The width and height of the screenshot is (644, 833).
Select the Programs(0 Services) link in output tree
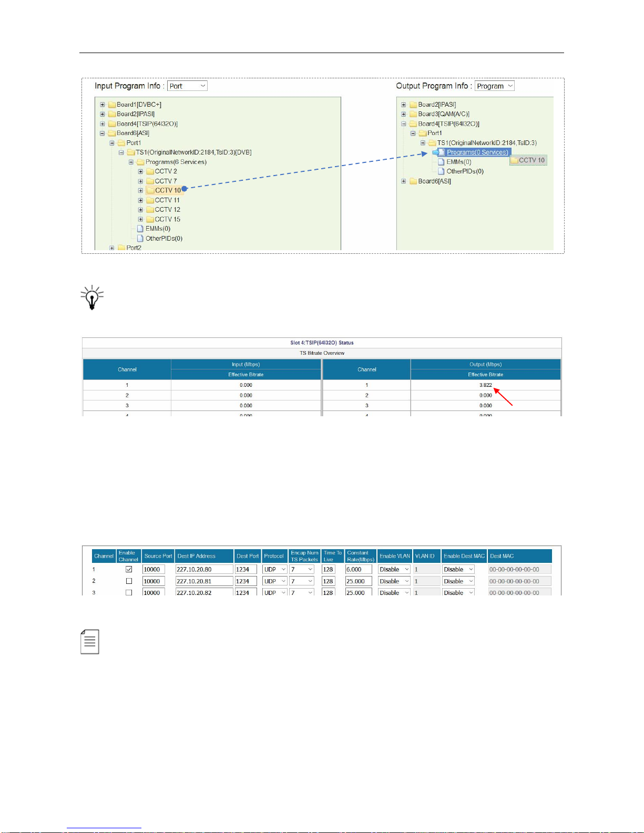pos(477,152)
